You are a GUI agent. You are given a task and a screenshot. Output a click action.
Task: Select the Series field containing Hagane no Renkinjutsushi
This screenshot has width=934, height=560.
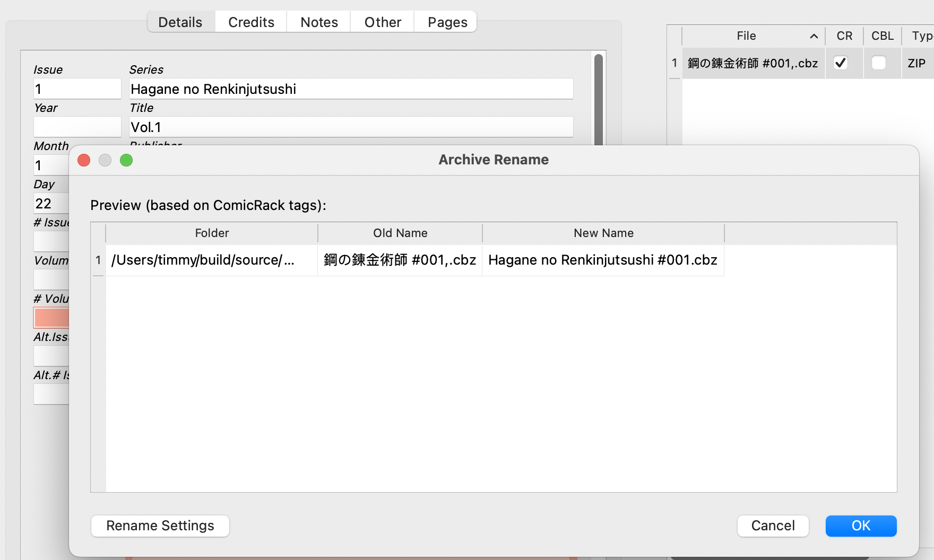coord(350,89)
